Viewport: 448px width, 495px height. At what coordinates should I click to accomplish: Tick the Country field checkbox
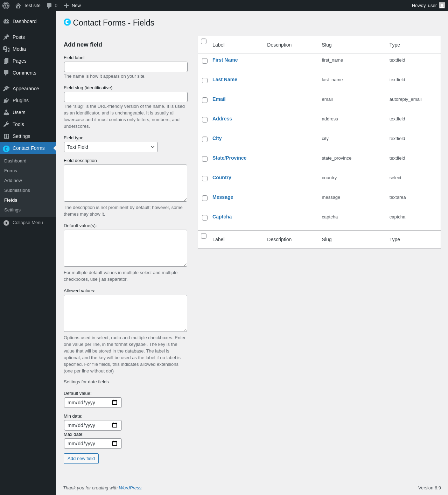[x=205, y=179]
